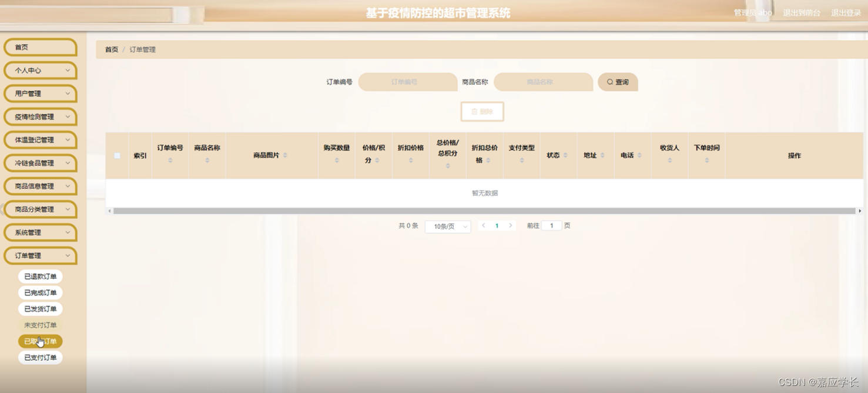Image resolution: width=868 pixels, height=393 pixels.
Task: Go to next page arrow in pagination
Action: (511, 226)
